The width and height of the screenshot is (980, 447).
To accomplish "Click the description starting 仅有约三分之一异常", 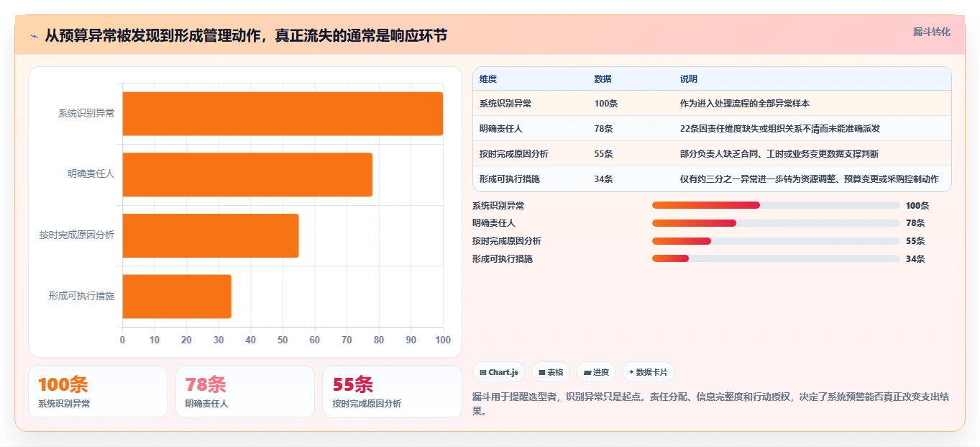I will [x=810, y=179].
